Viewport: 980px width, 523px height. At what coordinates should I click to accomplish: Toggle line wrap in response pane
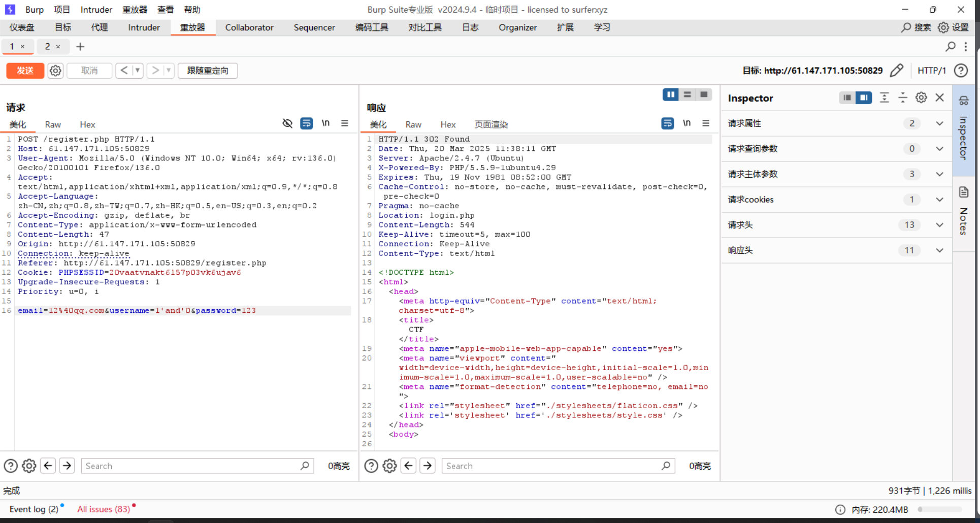(668, 123)
